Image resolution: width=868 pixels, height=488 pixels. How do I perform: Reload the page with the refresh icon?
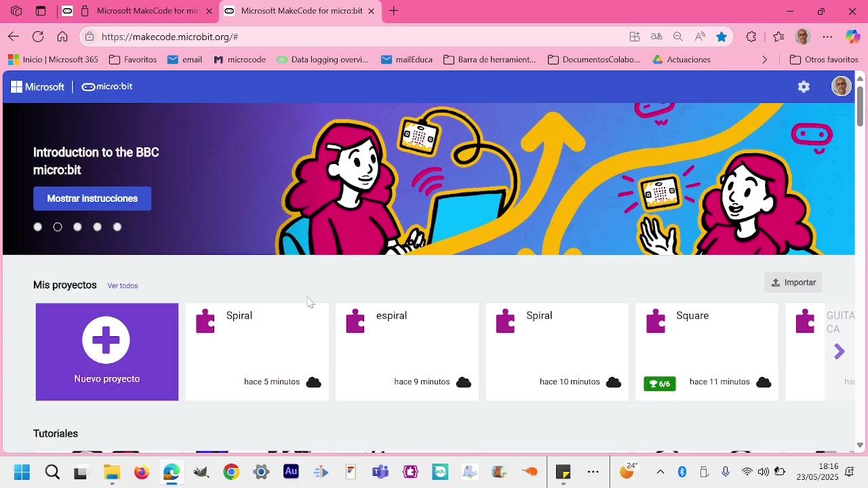[38, 37]
